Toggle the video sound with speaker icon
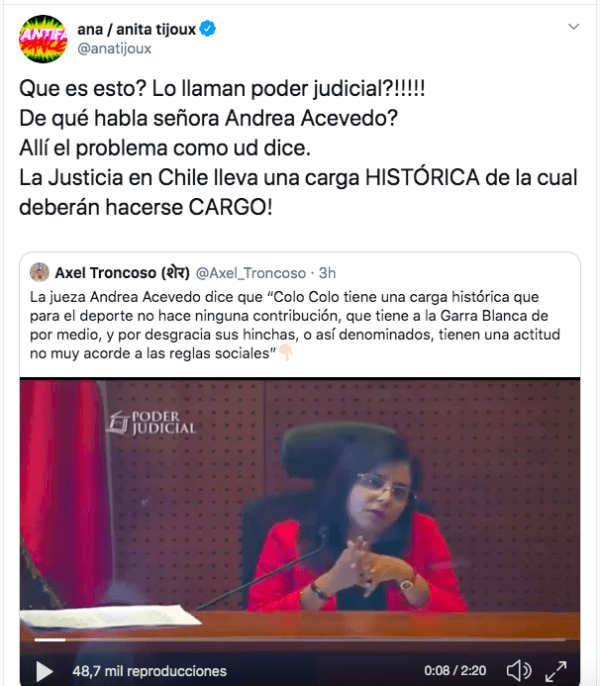Image resolution: width=600 pixels, height=686 pixels. pyautogui.click(x=519, y=671)
